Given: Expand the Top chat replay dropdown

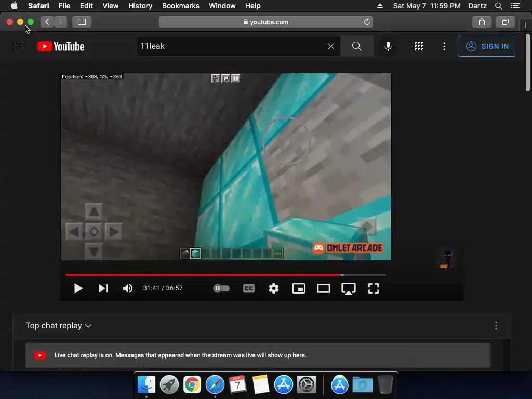Looking at the screenshot, I should [x=58, y=326].
